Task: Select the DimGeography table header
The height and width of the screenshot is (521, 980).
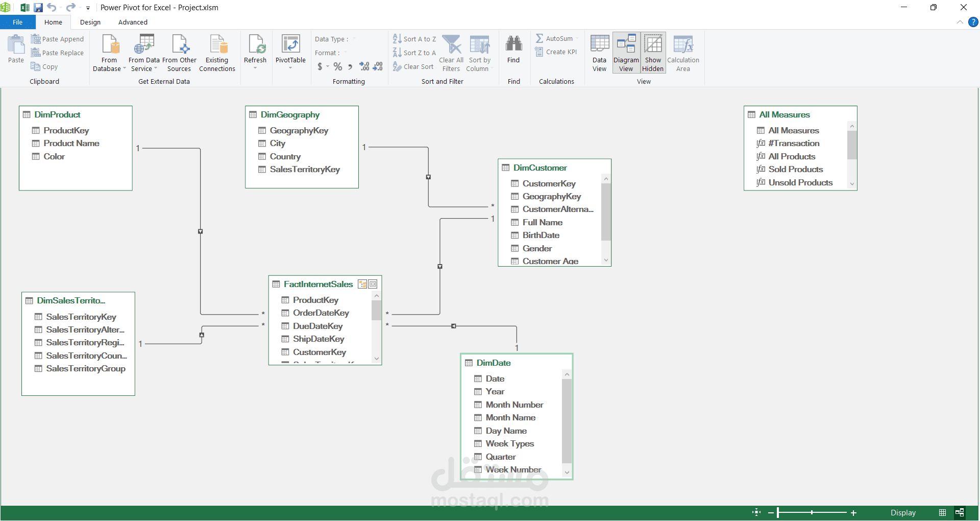Action: click(302, 114)
